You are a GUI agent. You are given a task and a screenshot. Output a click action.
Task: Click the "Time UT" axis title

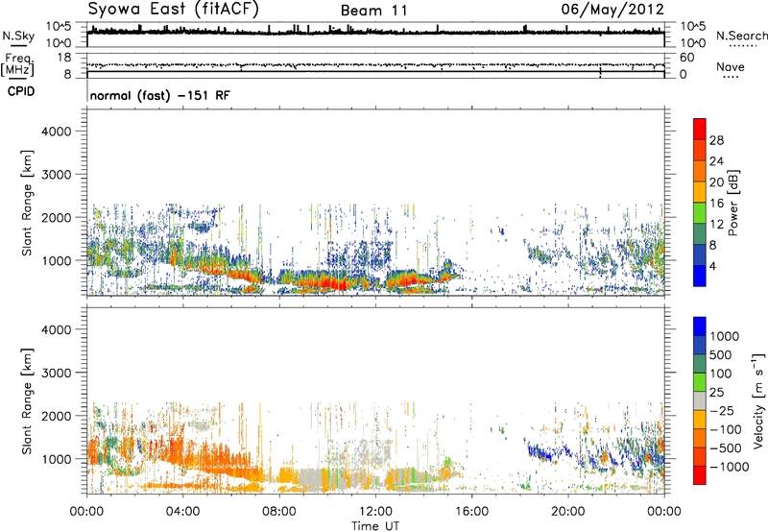[x=375, y=525]
